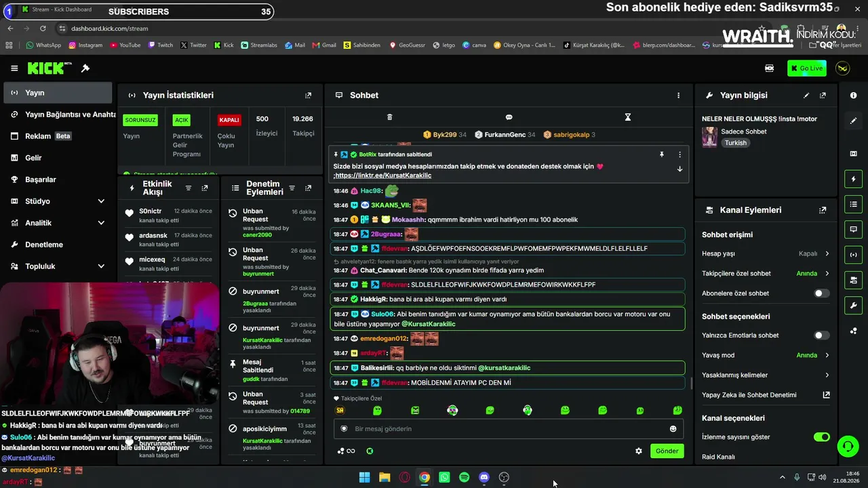Viewport: 868px width, 488px height.
Task: Pop out the Yayın bilgisi panel
Action: tap(823, 96)
